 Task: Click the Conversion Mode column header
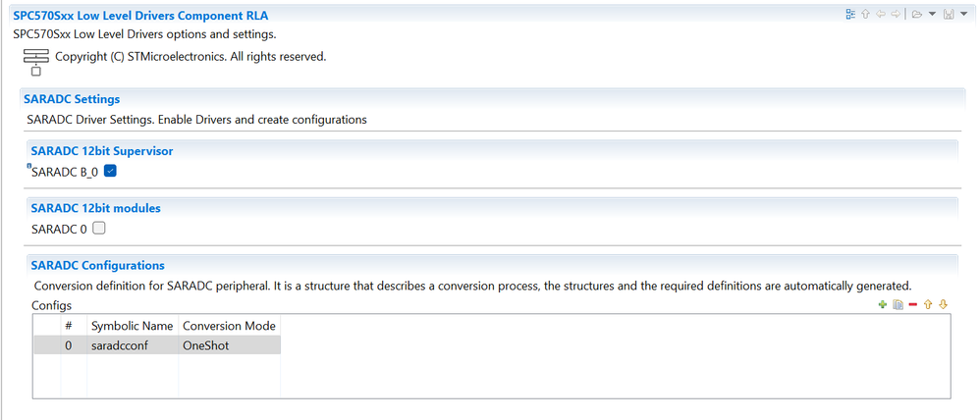click(230, 326)
